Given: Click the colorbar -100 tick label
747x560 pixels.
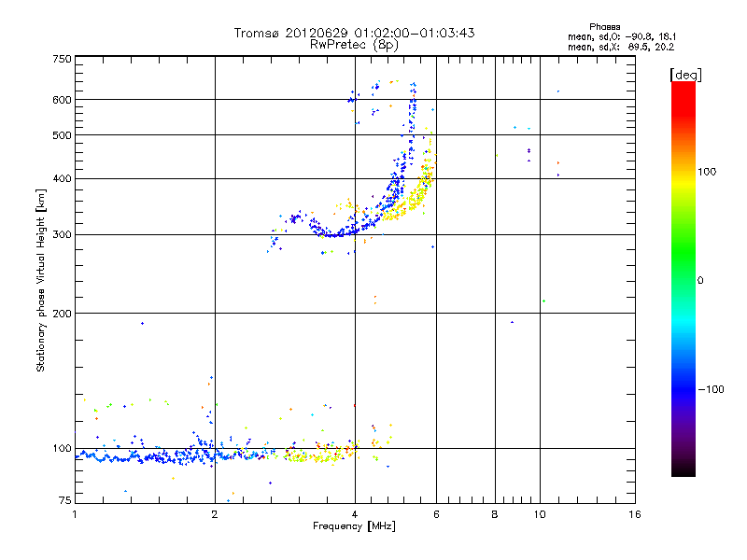Looking at the screenshot, I should (711, 389).
